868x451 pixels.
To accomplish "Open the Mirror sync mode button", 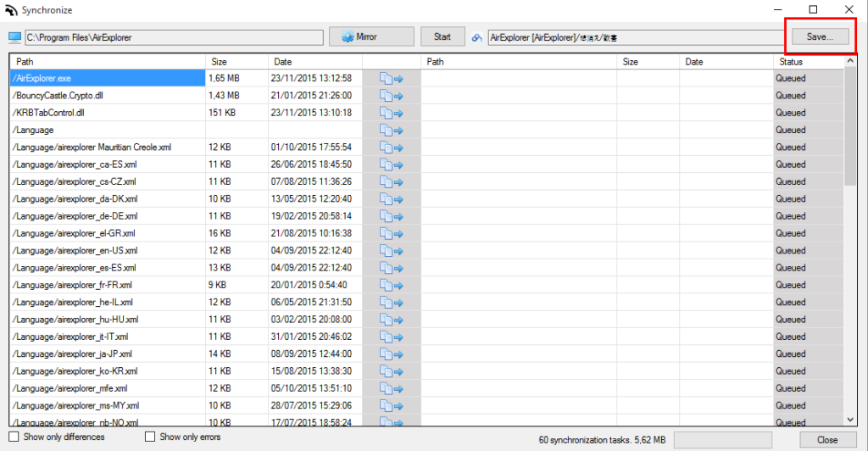I will coord(371,36).
